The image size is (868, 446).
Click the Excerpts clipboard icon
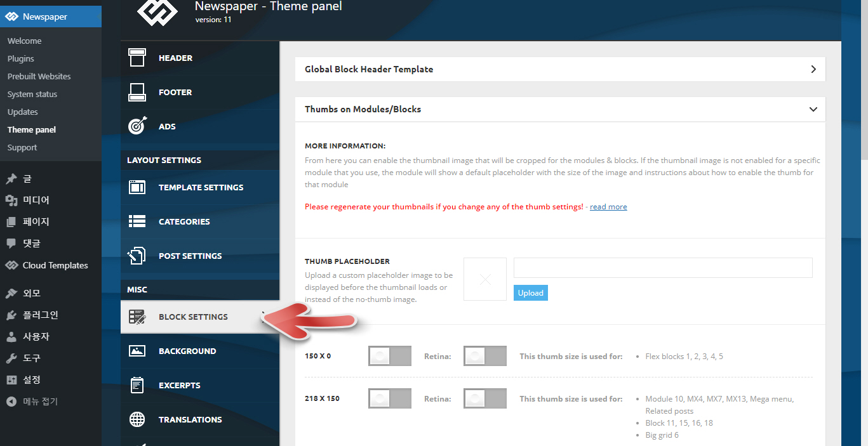click(x=137, y=385)
